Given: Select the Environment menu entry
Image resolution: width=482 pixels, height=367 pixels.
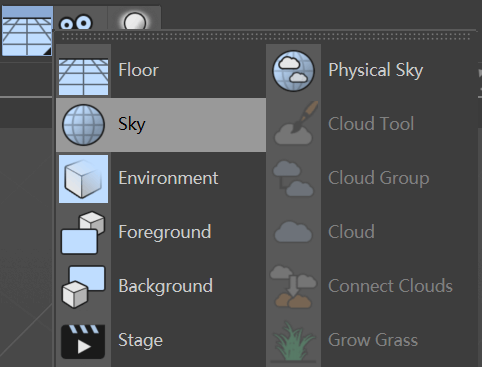Looking at the screenshot, I should (161, 179).
